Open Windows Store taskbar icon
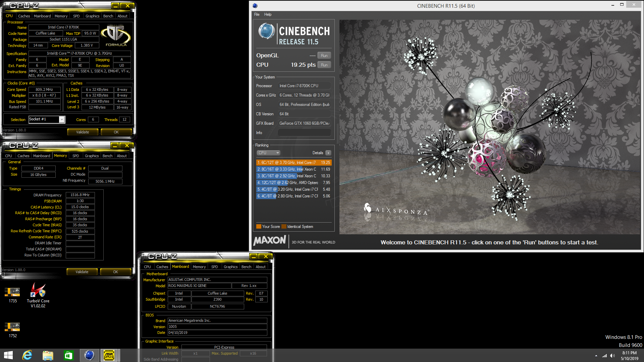 point(68,355)
